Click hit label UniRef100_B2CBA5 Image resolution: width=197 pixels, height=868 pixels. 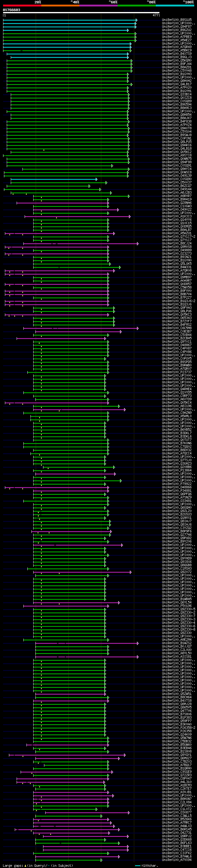point(176,339)
